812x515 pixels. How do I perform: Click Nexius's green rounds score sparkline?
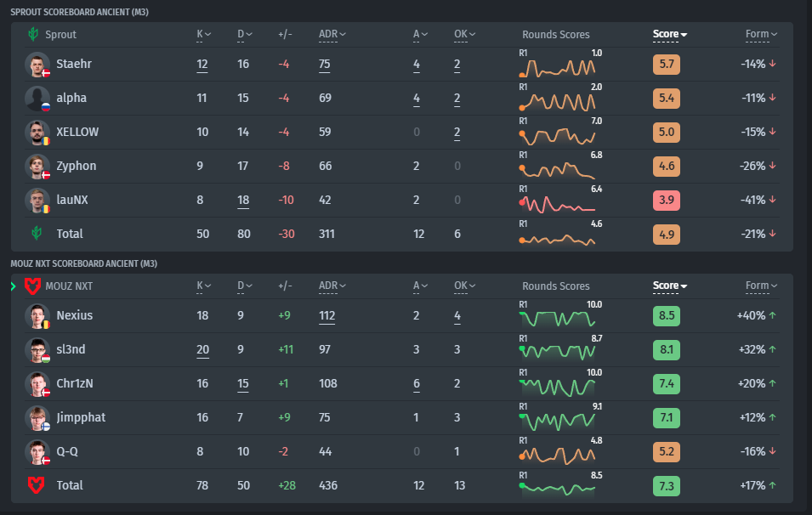point(557,319)
